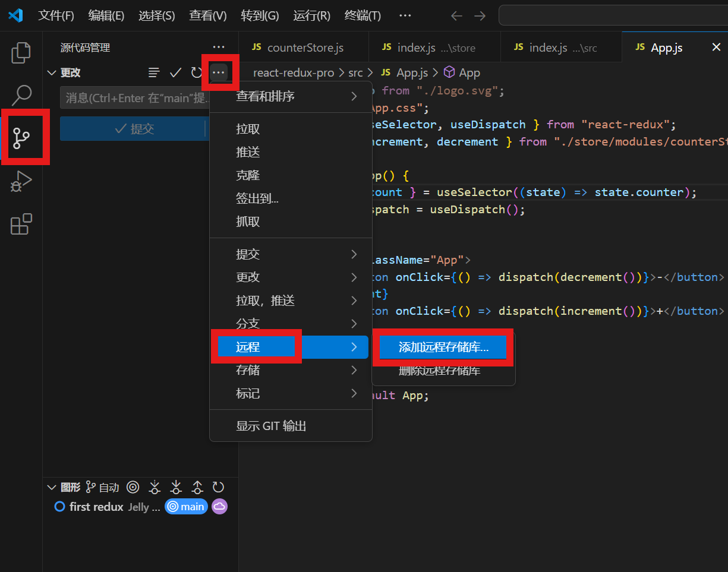Open 源代码管理 panel more actions
Viewport: 728px width, 572px height.
[x=219, y=48]
